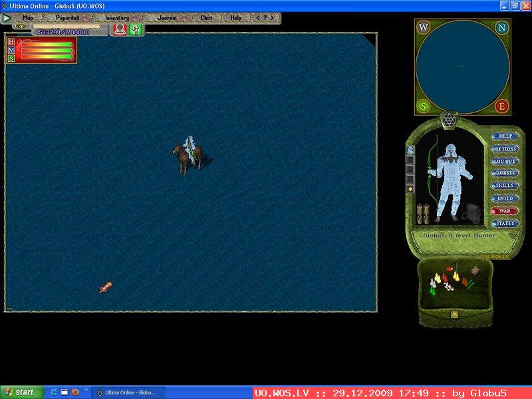This screenshot has height=399, width=532.
Task: Open the Journal menu
Action: tap(167, 18)
